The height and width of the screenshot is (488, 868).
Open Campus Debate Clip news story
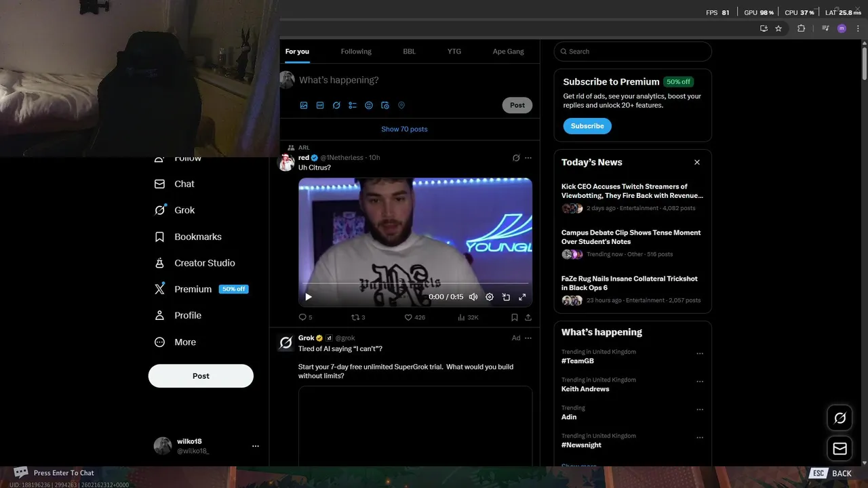[631, 237]
